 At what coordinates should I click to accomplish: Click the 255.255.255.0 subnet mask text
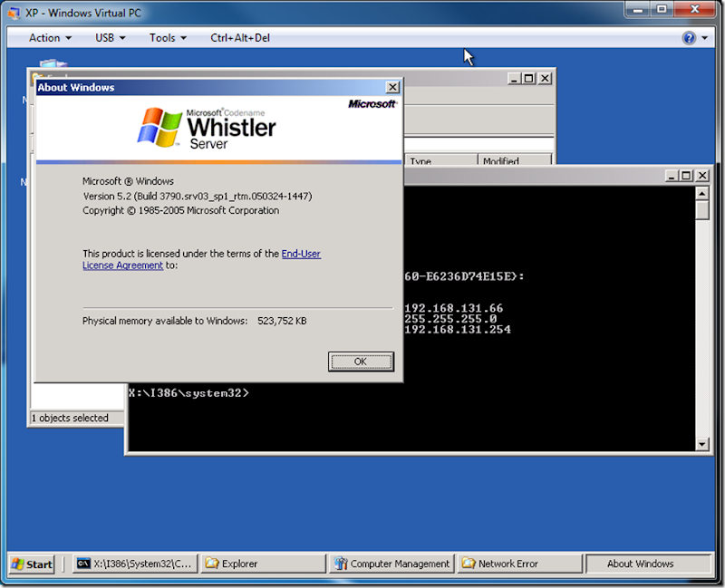[x=450, y=319]
